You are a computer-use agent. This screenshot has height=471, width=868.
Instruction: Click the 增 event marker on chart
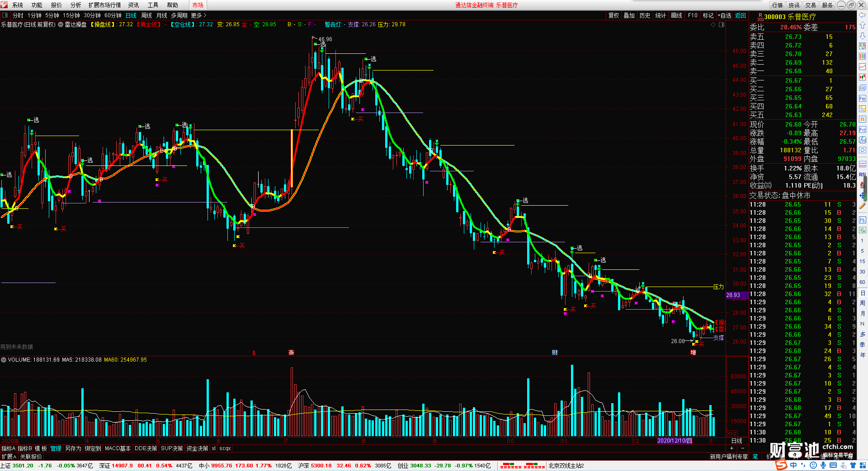click(x=693, y=353)
